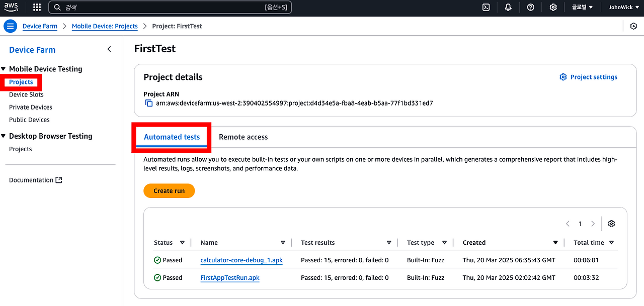
Task: Open the Documentation link
Action: coord(31,180)
